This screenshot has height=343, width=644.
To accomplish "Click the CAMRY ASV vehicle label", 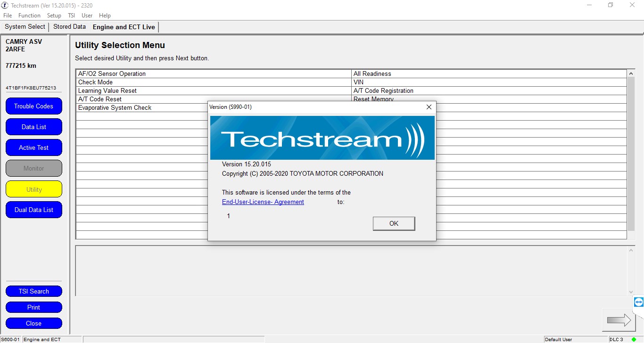I will tap(24, 41).
